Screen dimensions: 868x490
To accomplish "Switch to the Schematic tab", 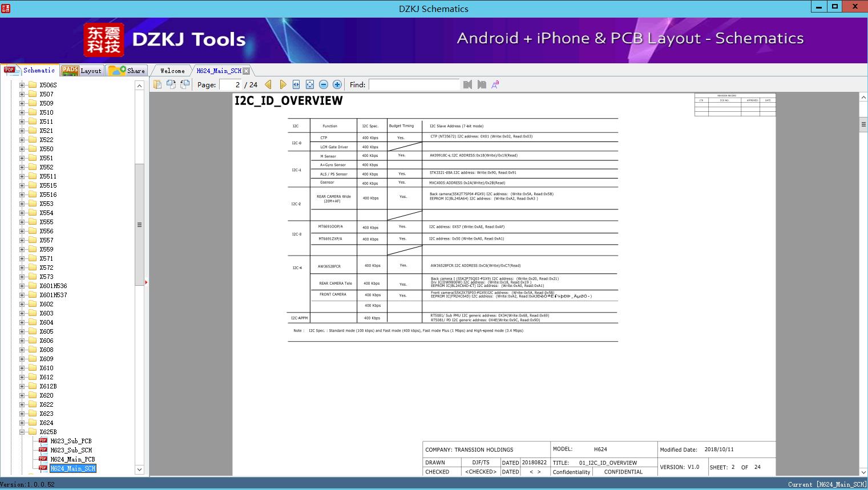I will [30, 70].
